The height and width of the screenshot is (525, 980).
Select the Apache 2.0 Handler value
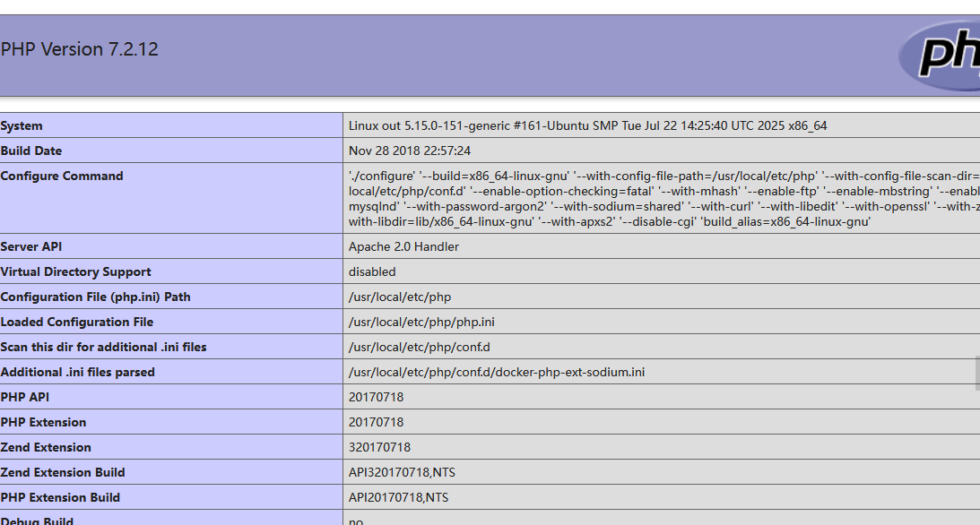tap(403, 246)
